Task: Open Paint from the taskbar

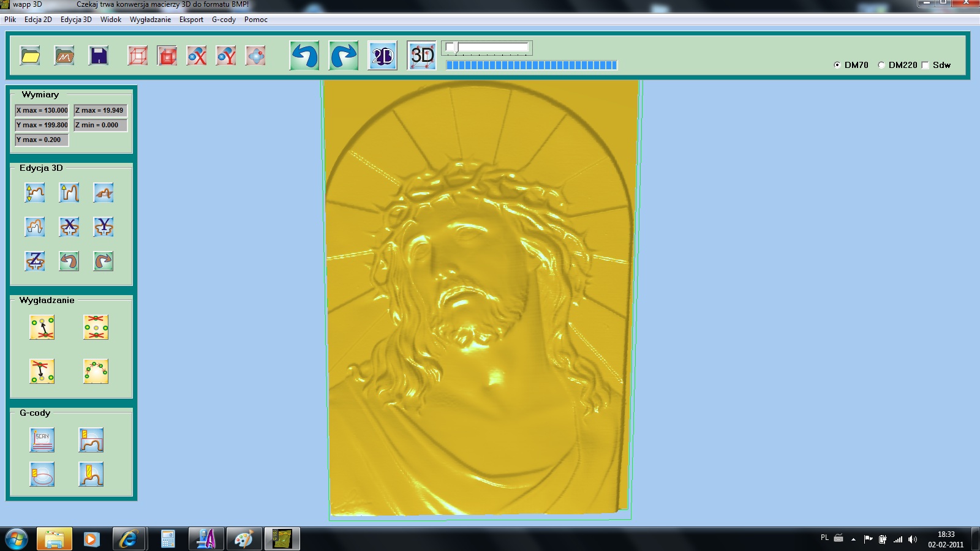Action: (x=244, y=539)
